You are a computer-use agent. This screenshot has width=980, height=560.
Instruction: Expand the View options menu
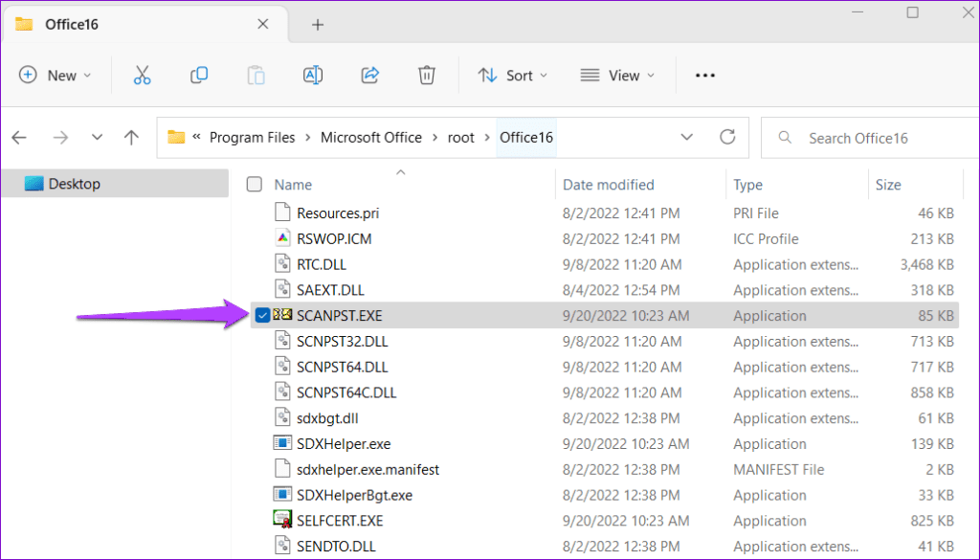(618, 75)
